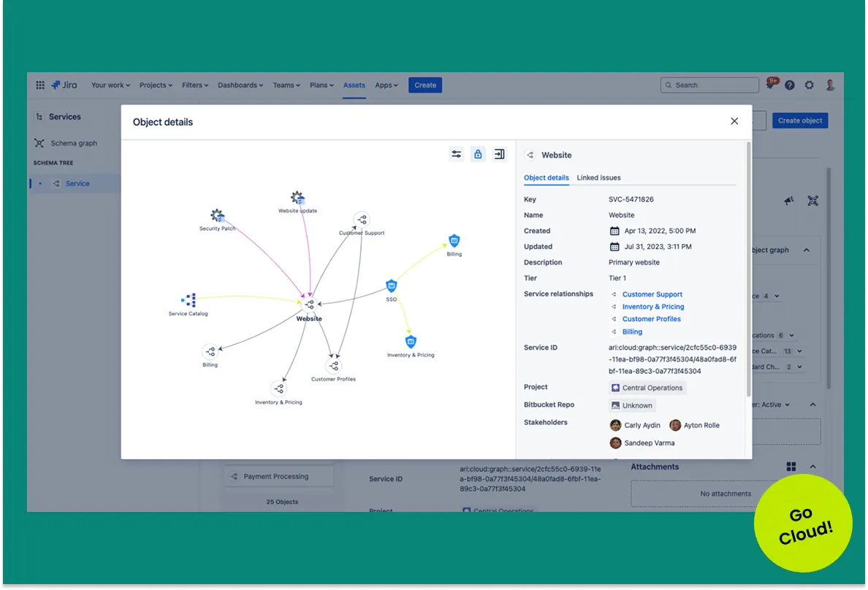
Task: Click the Service Catalog node icon
Action: [x=189, y=300]
